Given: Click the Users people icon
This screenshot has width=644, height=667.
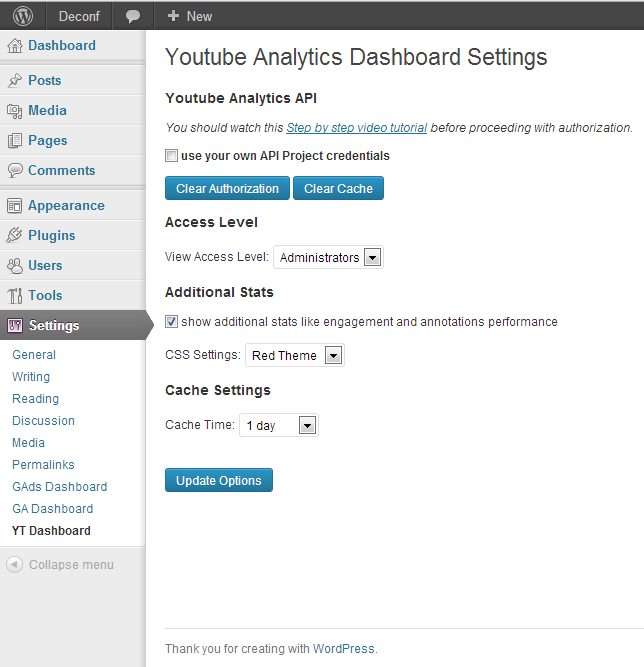Looking at the screenshot, I should coord(15,265).
